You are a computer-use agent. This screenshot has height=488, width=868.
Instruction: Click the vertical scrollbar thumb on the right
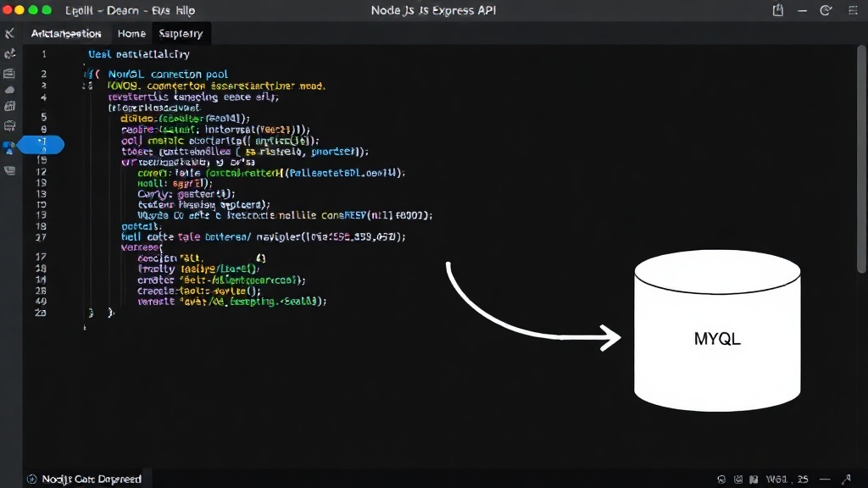(x=861, y=159)
